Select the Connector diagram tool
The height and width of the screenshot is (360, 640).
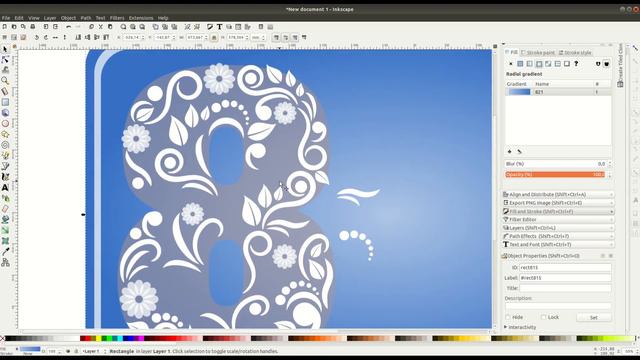click(x=5, y=262)
